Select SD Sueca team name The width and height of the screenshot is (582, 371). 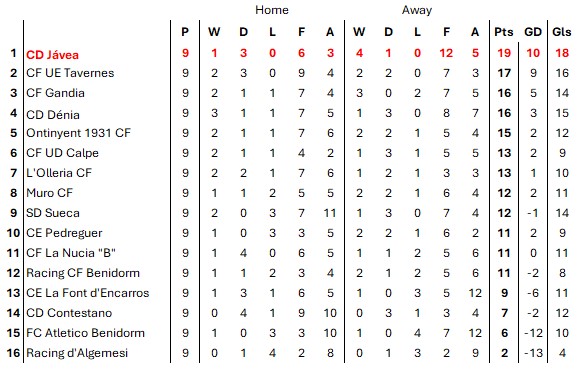(53, 213)
